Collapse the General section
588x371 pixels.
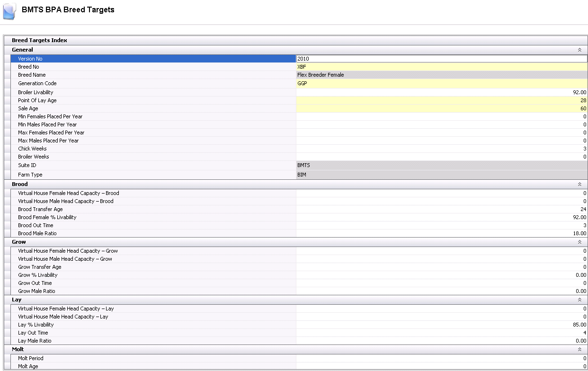(579, 50)
